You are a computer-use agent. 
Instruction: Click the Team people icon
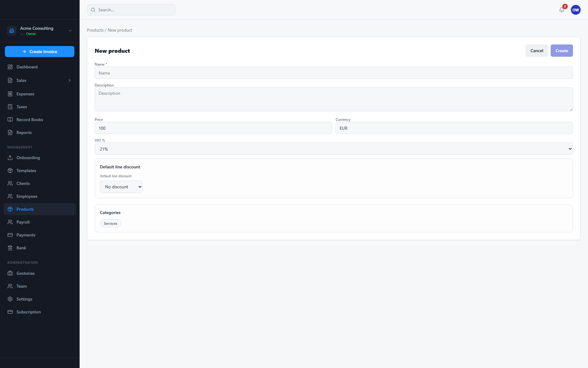coord(10,286)
